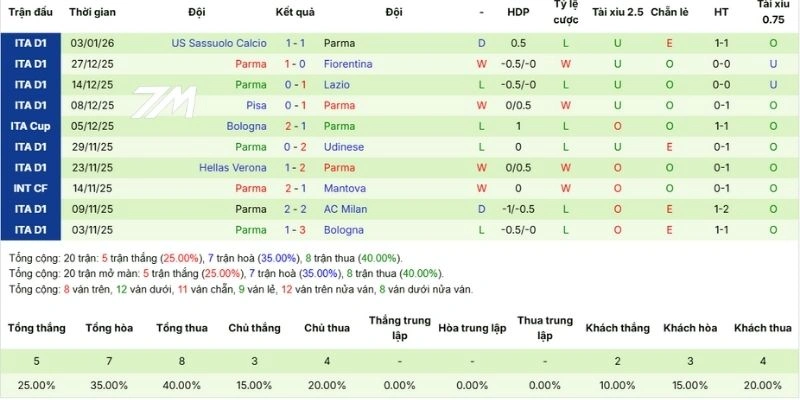Viewport: 800px width, 400px height.
Task: Click the Thời gian column header
Action: 91,12
